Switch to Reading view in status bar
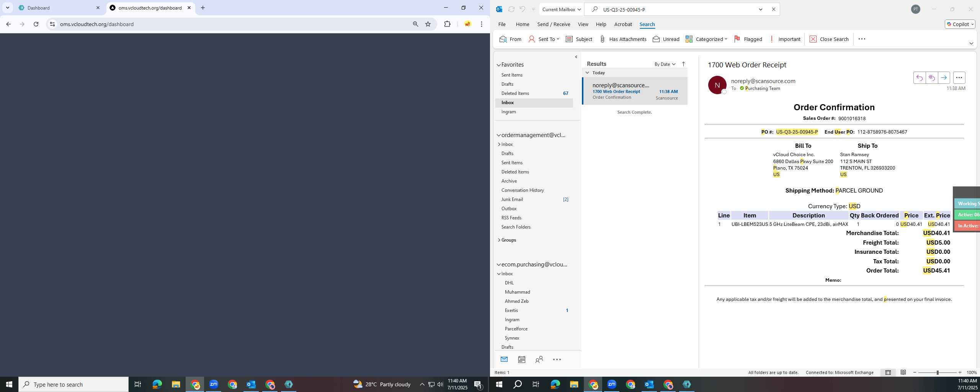 tap(903, 372)
